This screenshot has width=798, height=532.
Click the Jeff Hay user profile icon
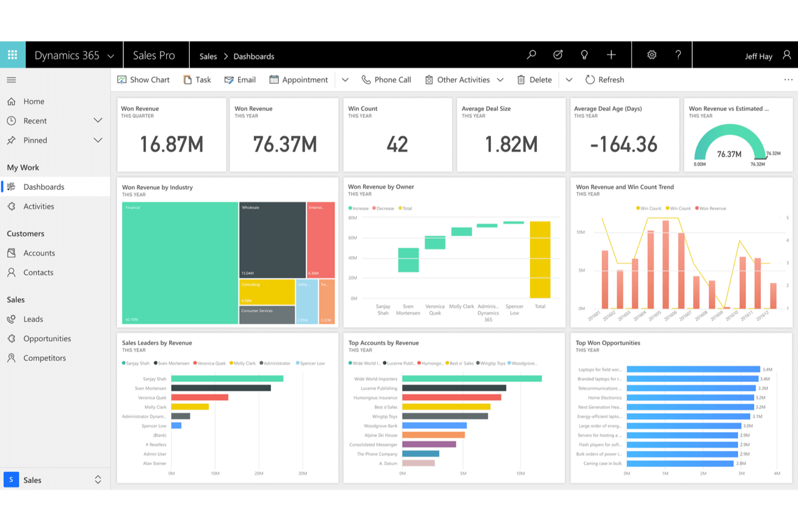click(787, 55)
